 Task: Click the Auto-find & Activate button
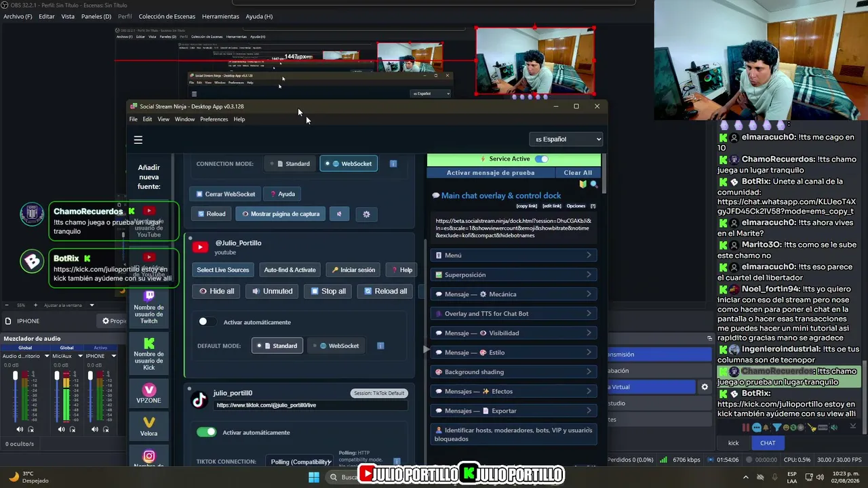point(290,270)
